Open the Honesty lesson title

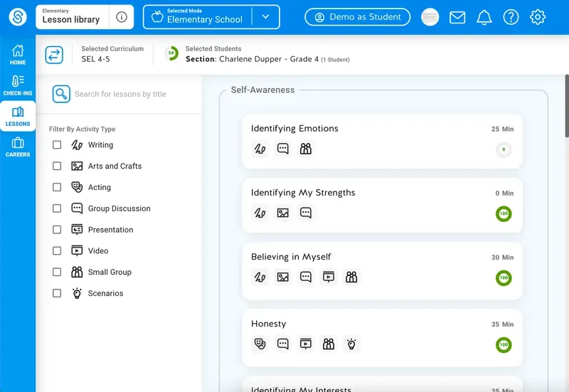(269, 324)
